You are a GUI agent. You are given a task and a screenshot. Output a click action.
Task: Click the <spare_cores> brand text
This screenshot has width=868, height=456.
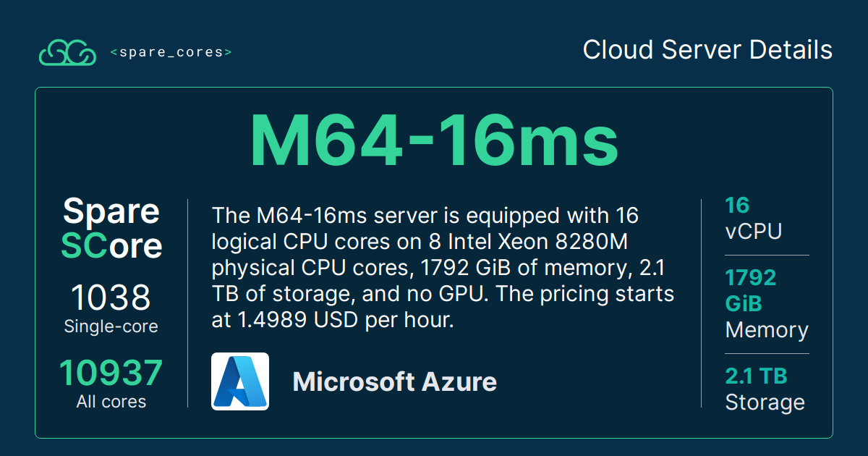pos(171,52)
